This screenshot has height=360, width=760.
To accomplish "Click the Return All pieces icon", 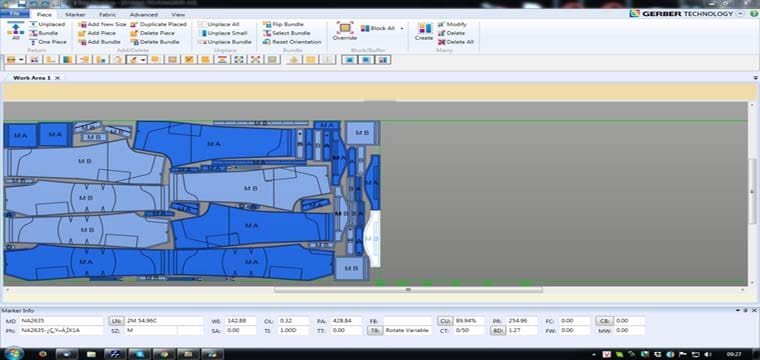I will [16, 31].
